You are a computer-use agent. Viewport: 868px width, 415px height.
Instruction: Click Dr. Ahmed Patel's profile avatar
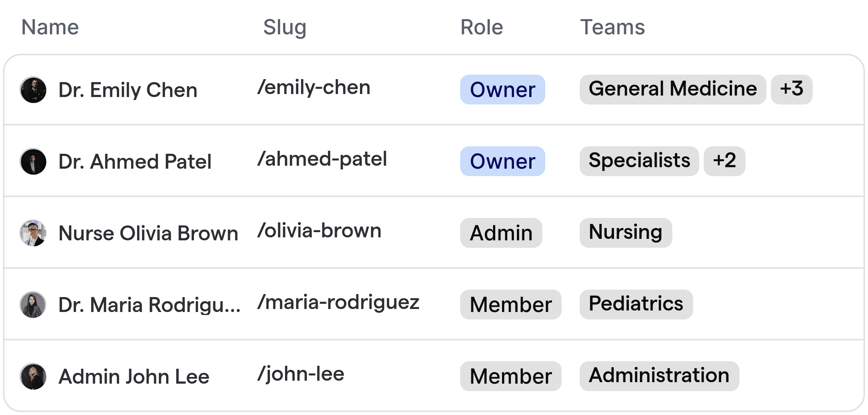tap(33, 161)
